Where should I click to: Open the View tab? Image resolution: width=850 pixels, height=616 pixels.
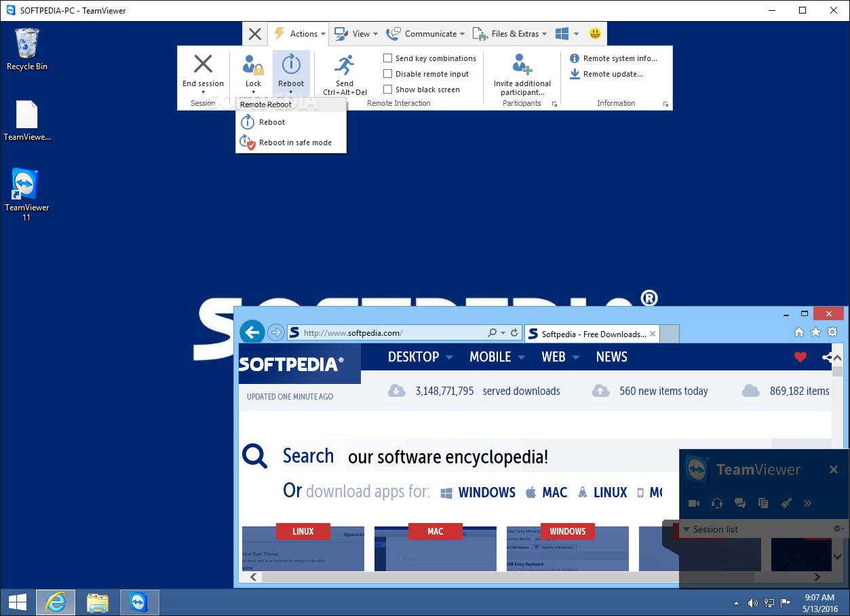tap(355, 33)
